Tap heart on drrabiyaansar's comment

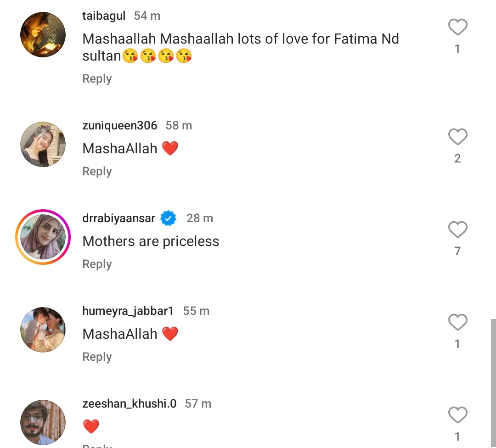pos(457,230)
